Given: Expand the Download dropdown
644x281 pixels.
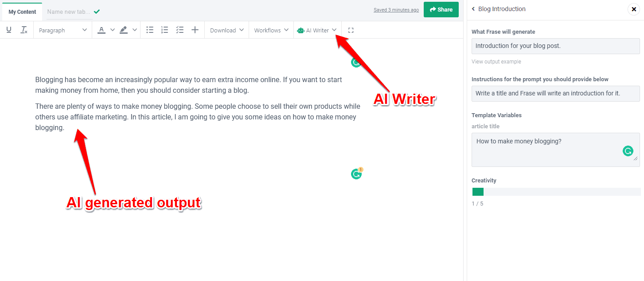Looking at the screenshot, I should coord(226,30).
